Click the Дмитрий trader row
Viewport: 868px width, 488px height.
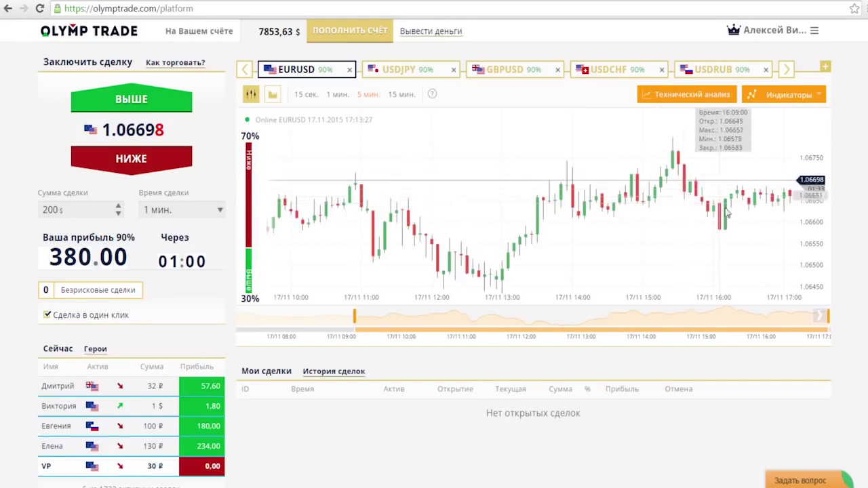132,386
